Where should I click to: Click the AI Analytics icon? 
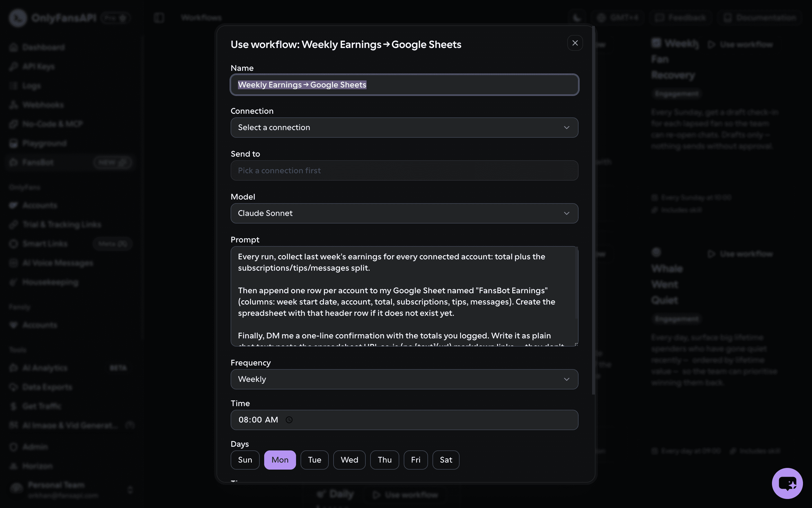coord(14,368)
